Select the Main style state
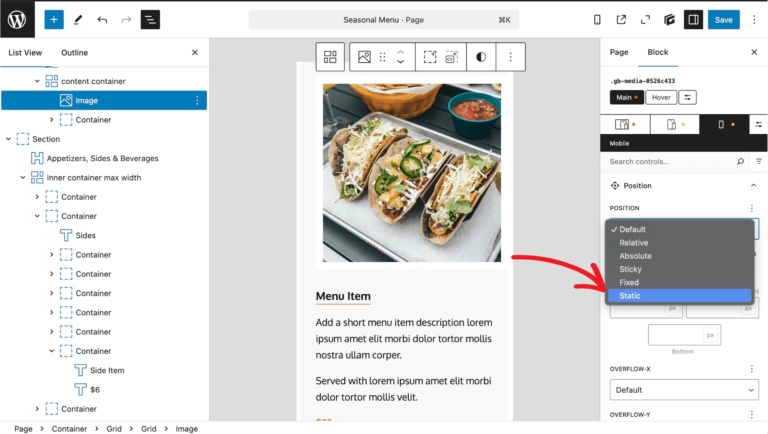This screenshot has height=434, width=768. point(626,97)
